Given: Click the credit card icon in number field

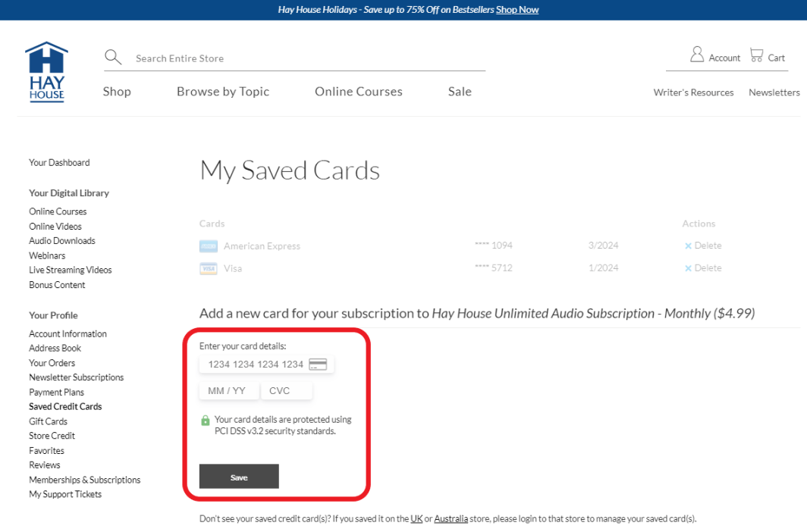Looking at the screenshot, I should click(x=318, y=365).
